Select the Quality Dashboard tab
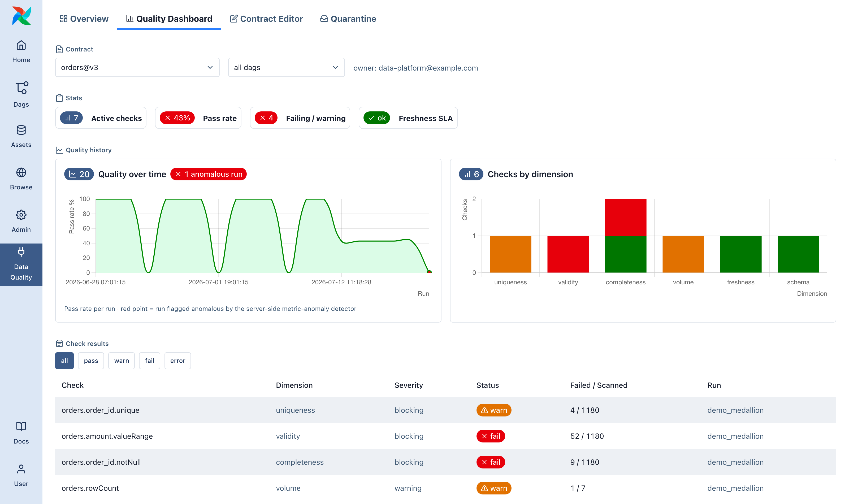849x504 pixels. click(169, 19)
